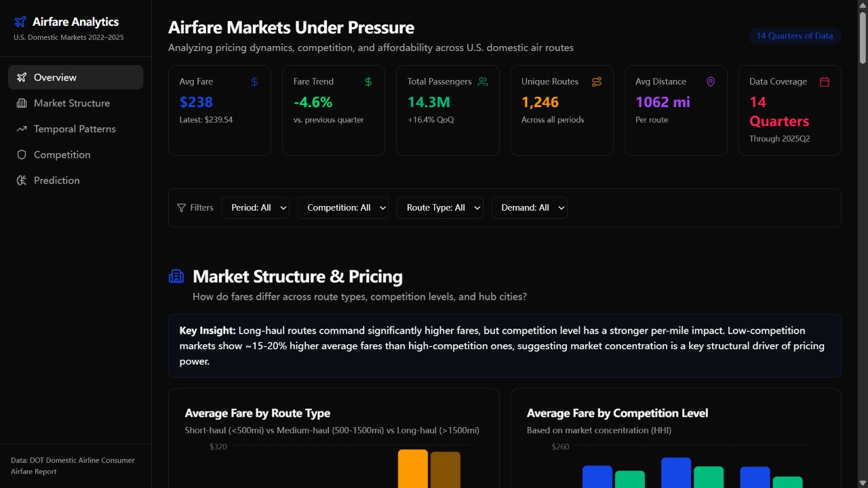Open the Competition sidebar page
The height and width of the screenshot is (488, 868).
click(76, 155)
